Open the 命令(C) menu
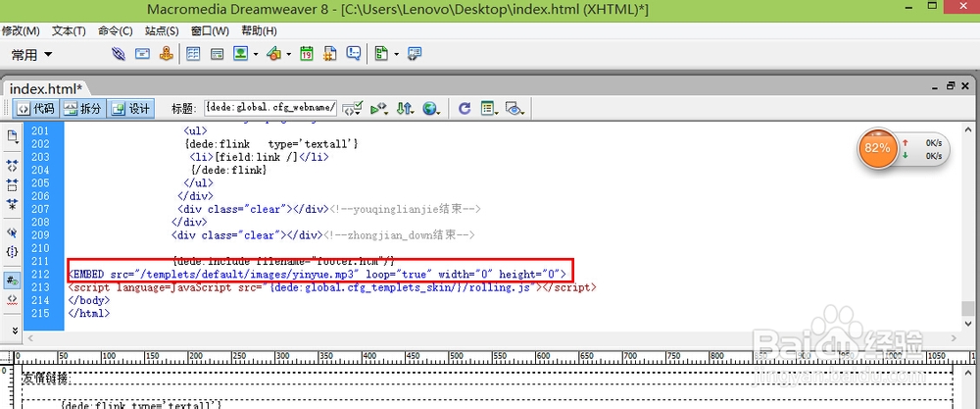The image size is (980, 409). (x=115, y=30)
